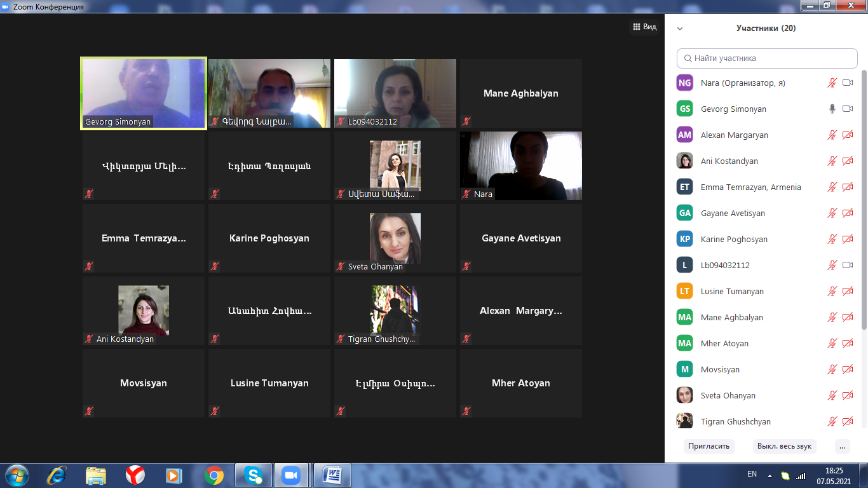
Task: Click Mane Aghbalyan's name in the participants list
Action: pos(732,317)
